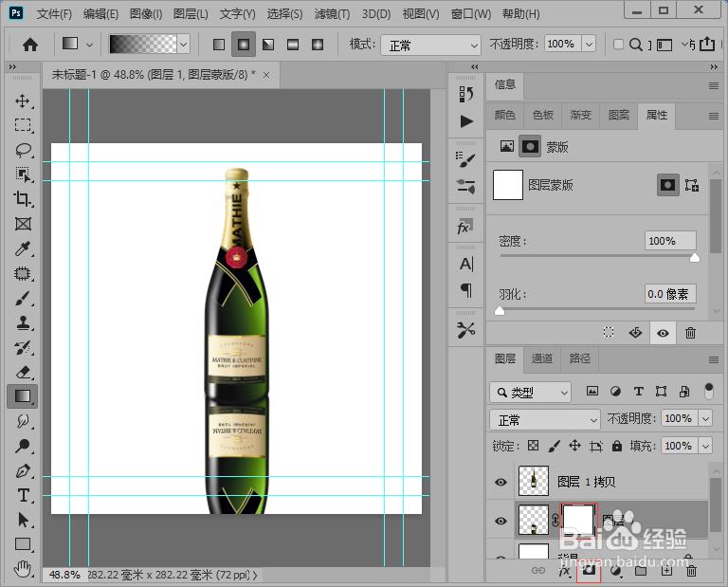Open the layer 不透明度 dropdown arrow
The height and width of the screenshot is (587, 728).
(705, 418)
